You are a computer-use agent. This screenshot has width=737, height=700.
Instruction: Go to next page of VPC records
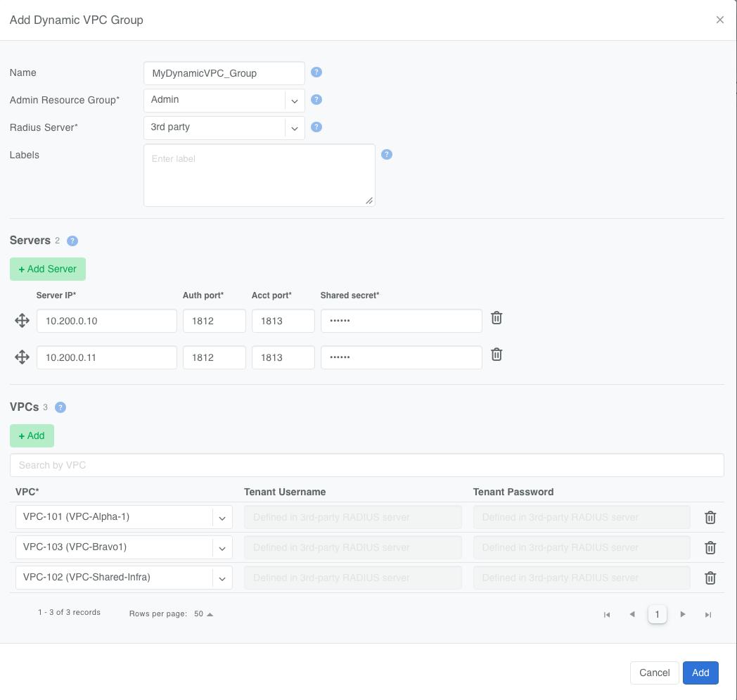point(682,614)
